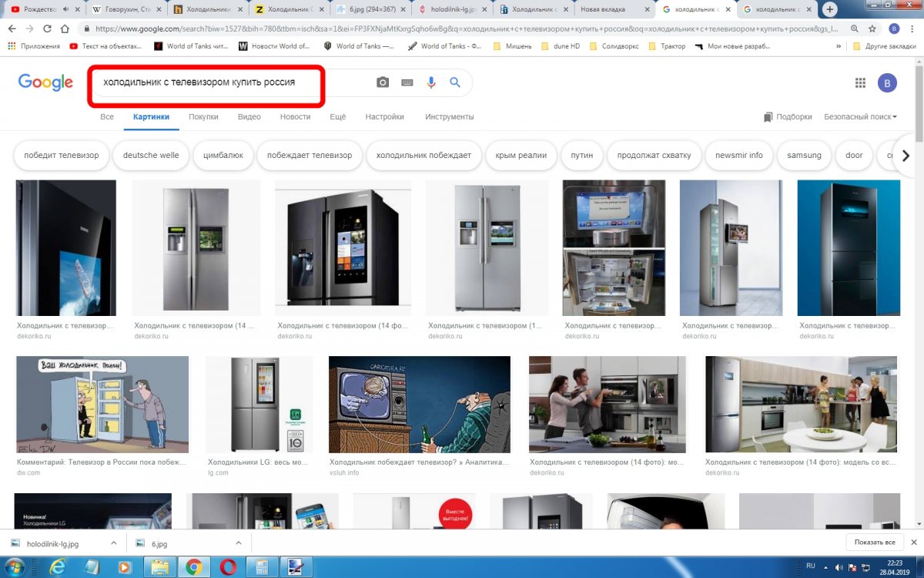Open the Google apps grid icon
Screen dimensions: 924x578
(860, 83)
